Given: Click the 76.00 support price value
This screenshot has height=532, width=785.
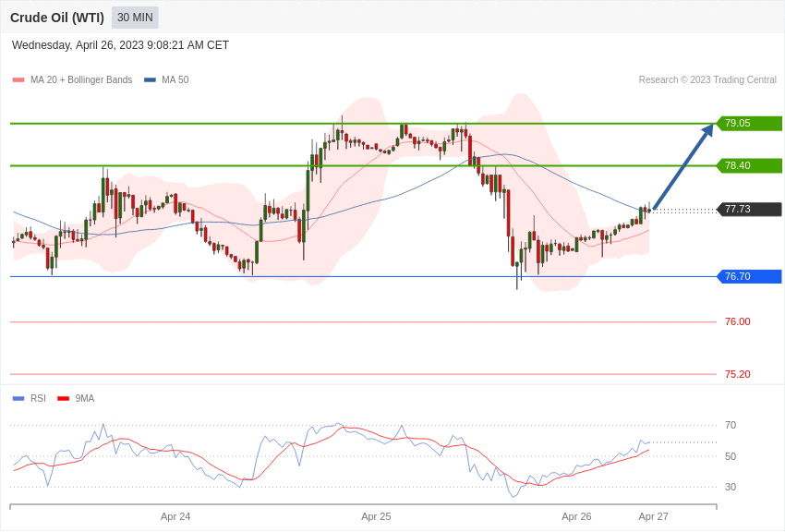Looking at the screenshot, I should point(738,321).
